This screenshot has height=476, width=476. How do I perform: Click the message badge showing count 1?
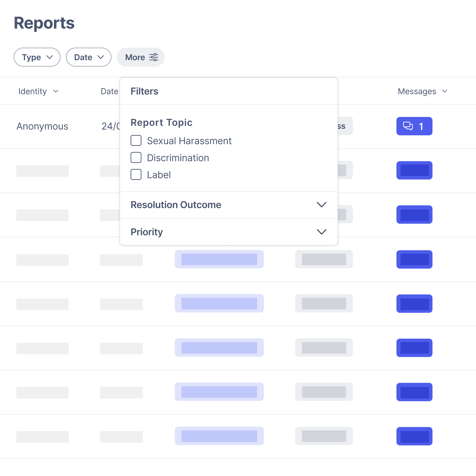pos(414,126)
